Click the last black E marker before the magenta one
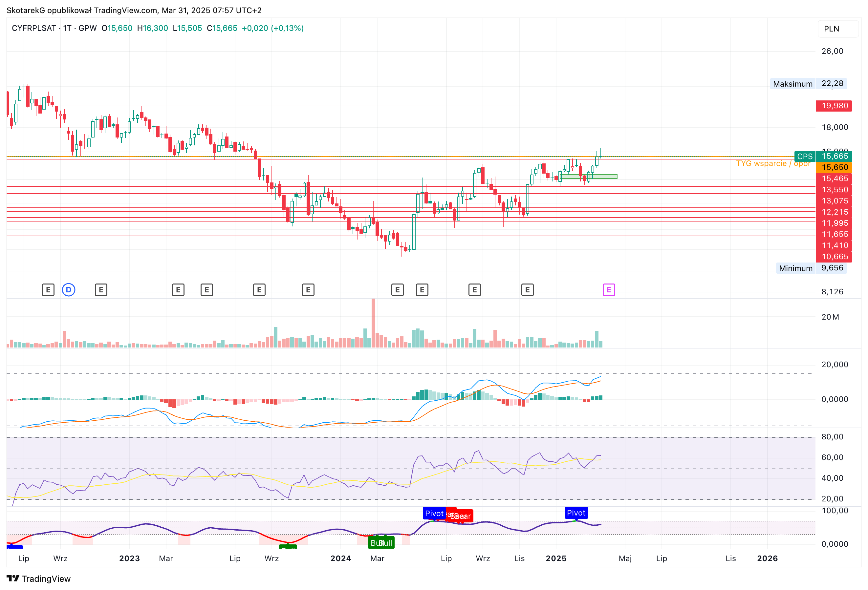868x590 pixels. point(527,290)
